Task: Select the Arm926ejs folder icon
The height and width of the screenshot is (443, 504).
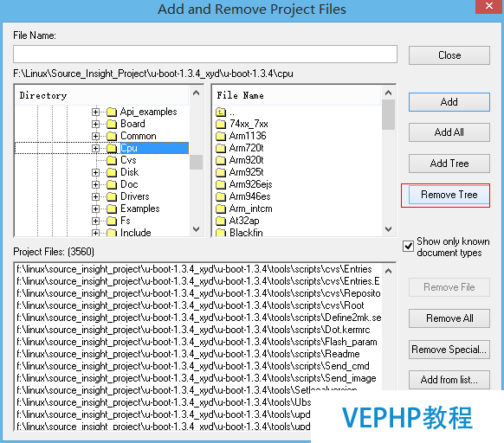Action: [221, 184]
